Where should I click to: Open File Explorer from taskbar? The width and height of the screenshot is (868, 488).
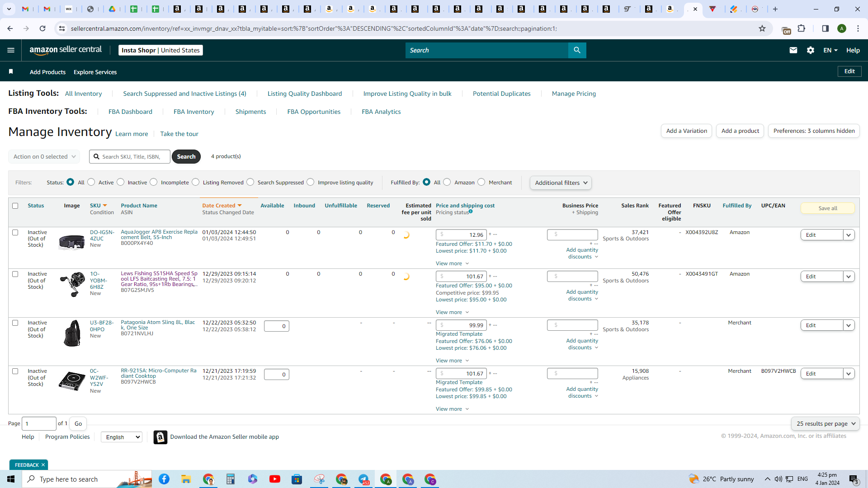click(186, 479)
